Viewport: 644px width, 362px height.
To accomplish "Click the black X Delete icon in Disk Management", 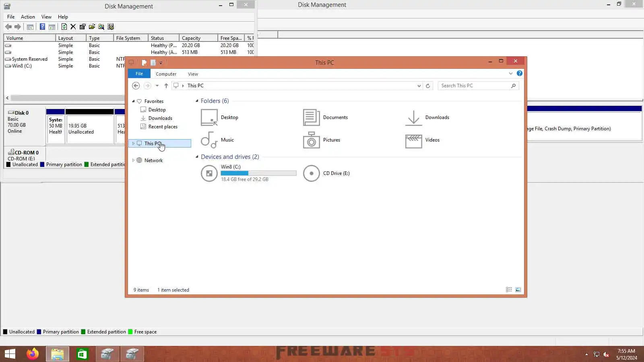I will coord(73,27).
